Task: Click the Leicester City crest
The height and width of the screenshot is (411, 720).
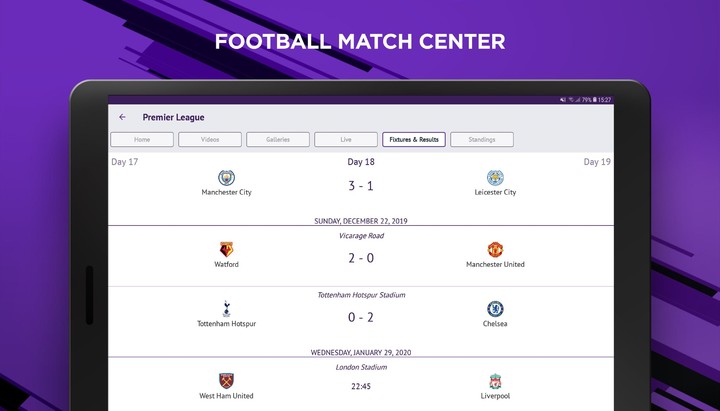Action: pos(495,177)
